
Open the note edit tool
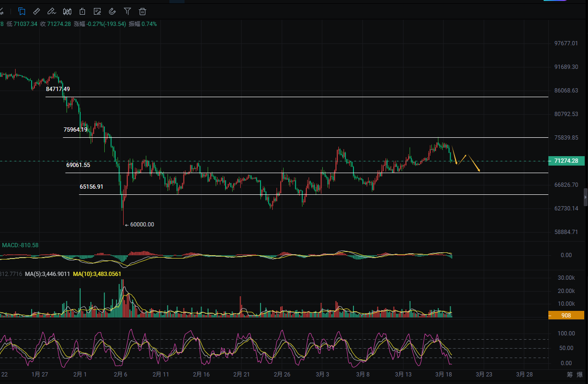pos(97,11)
